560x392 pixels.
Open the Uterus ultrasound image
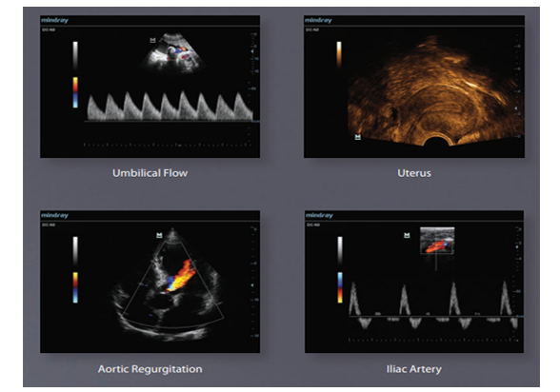(x=414, y=87)
